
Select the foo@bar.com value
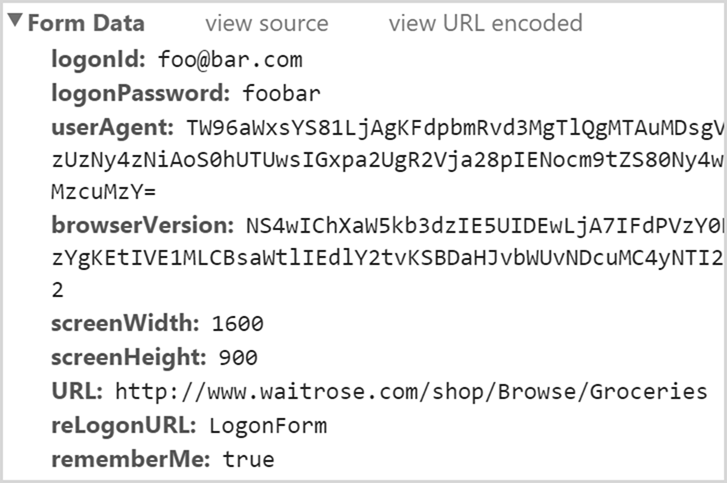pos(230,60)
